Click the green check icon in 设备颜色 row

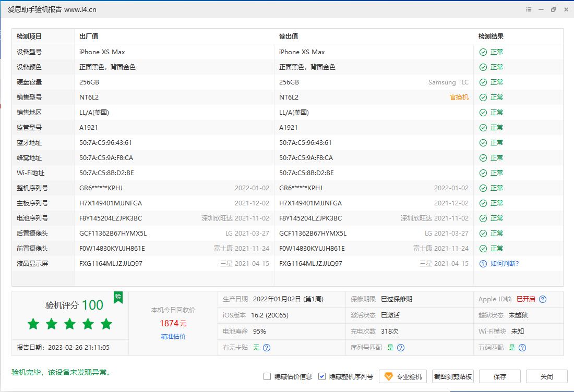tap(483, 67)
